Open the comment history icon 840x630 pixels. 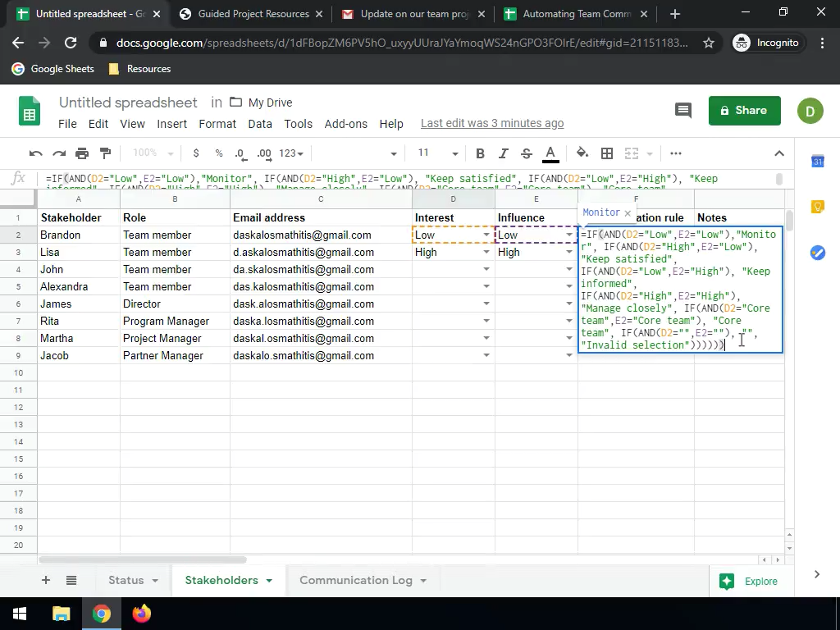coord(682,111)
